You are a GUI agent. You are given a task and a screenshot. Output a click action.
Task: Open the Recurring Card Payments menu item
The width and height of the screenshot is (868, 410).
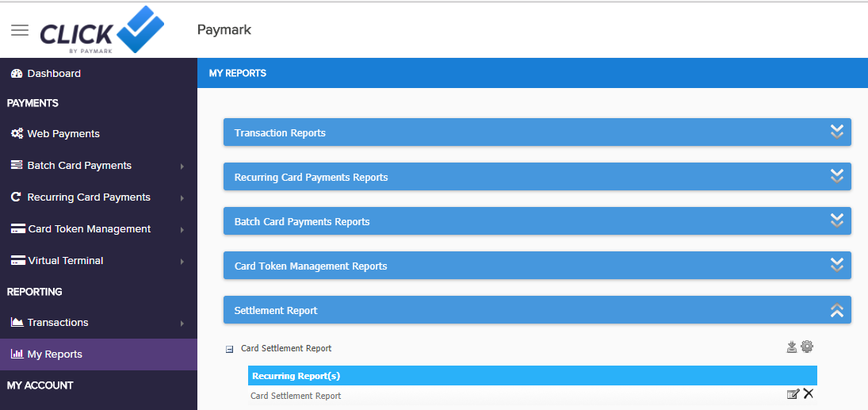point(98,197)
